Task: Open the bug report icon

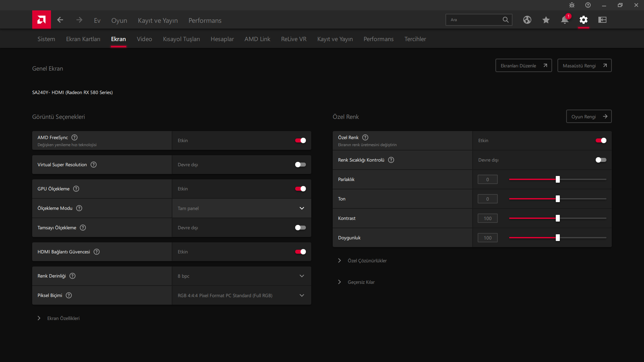Action: (x=572, y=5)
